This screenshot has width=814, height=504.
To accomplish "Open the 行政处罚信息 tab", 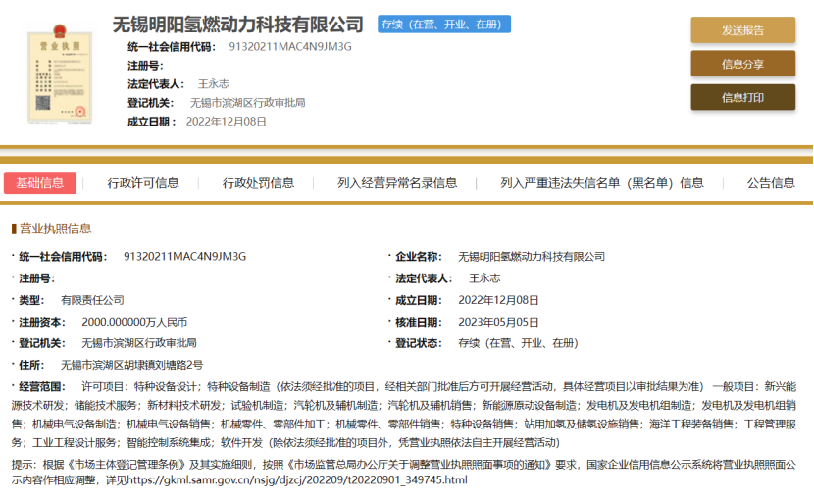I will point(258,183).
